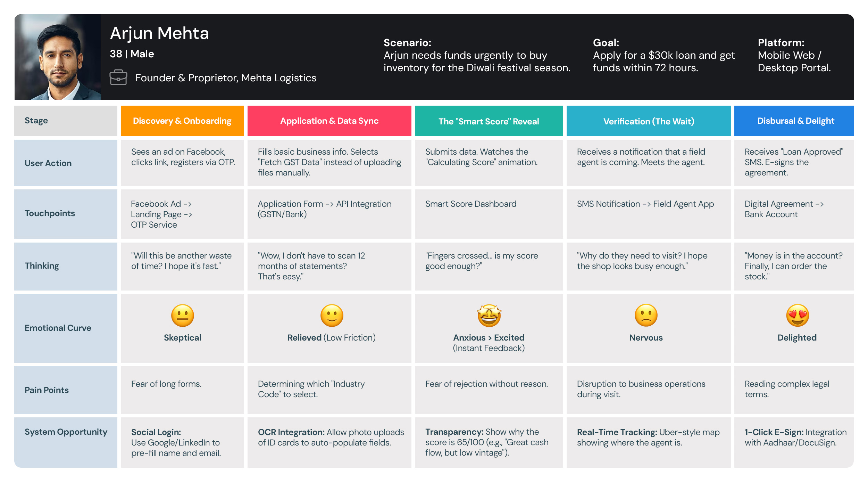868x482 pixels.
Task: Select the Discovery & Onboarding stage header
Action: click(x=182, y=121)
